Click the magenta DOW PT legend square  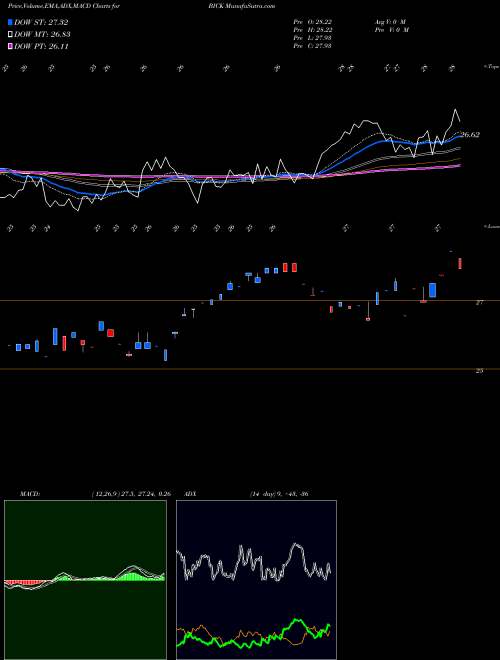click(10, 46)
